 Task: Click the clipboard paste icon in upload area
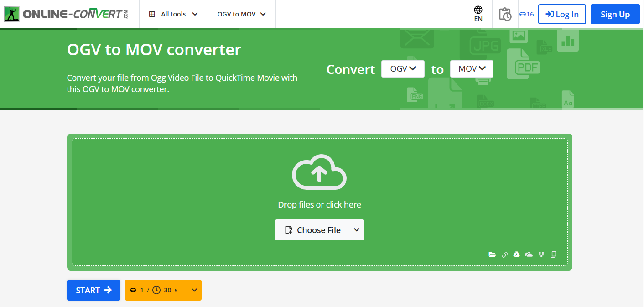pos(553,255)
